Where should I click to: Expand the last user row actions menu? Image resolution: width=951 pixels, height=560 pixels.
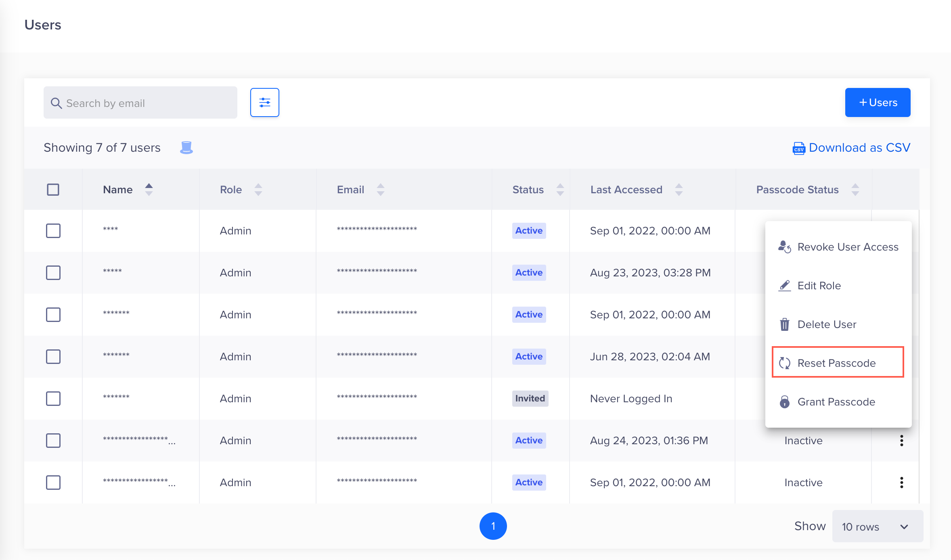[901, 483]
